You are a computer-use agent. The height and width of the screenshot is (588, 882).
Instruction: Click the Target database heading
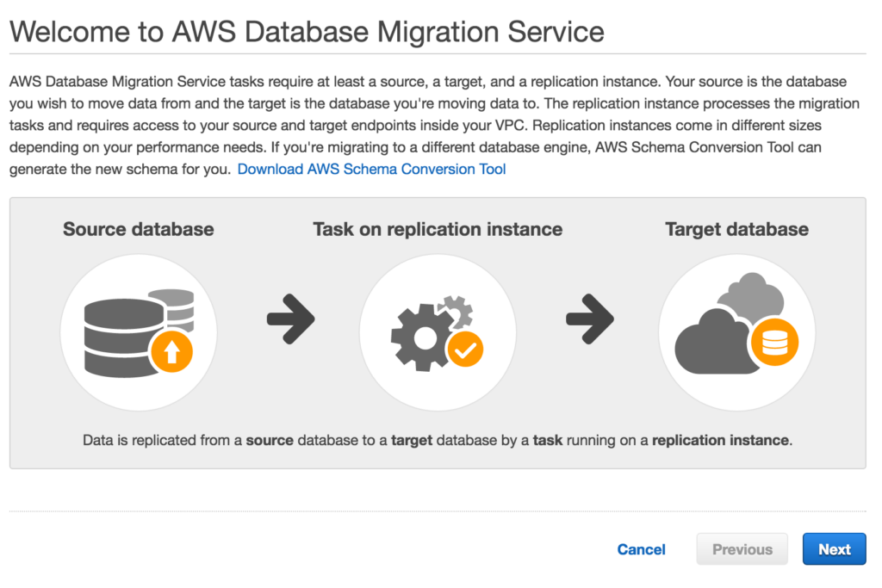(x=736, y=229)
